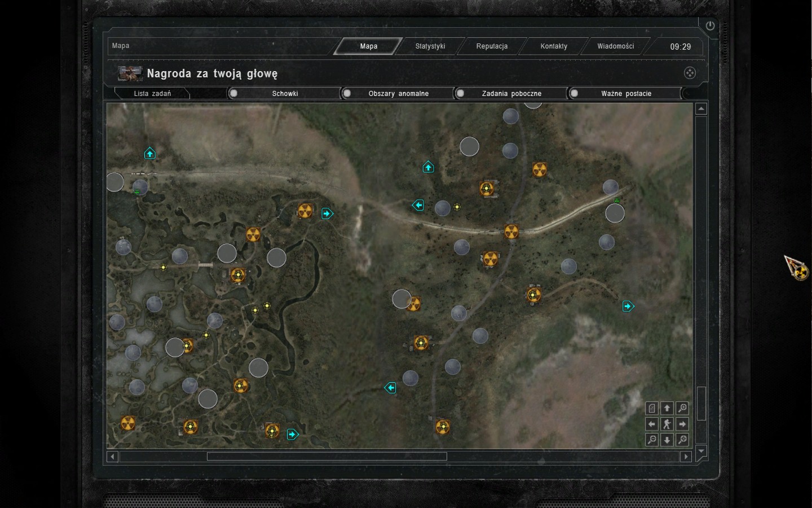Image resolution: width=812 pixels, height=508 pixels.
Task: Pan the map left with arrow button
Action: click(x=652, y=424)
